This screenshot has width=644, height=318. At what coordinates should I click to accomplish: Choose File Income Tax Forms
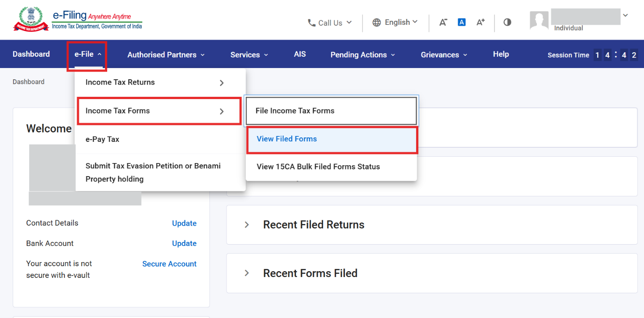click(x=295, y=111)
